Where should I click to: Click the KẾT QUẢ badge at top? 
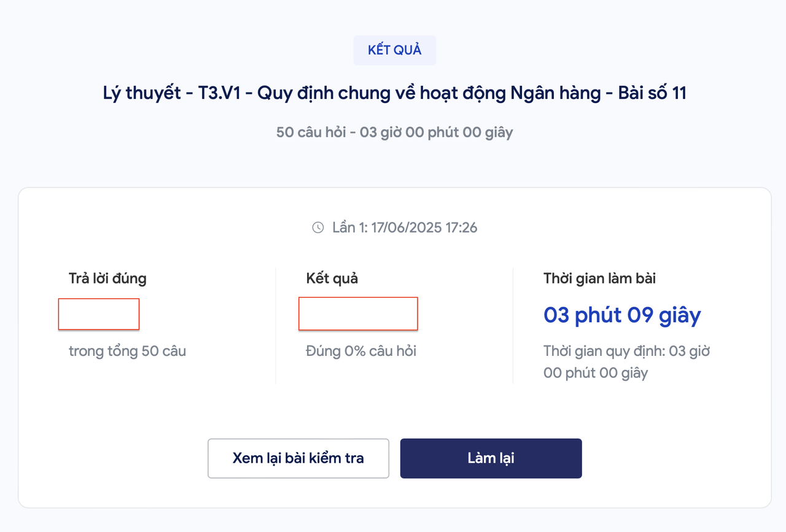click(x=395, y=50)
